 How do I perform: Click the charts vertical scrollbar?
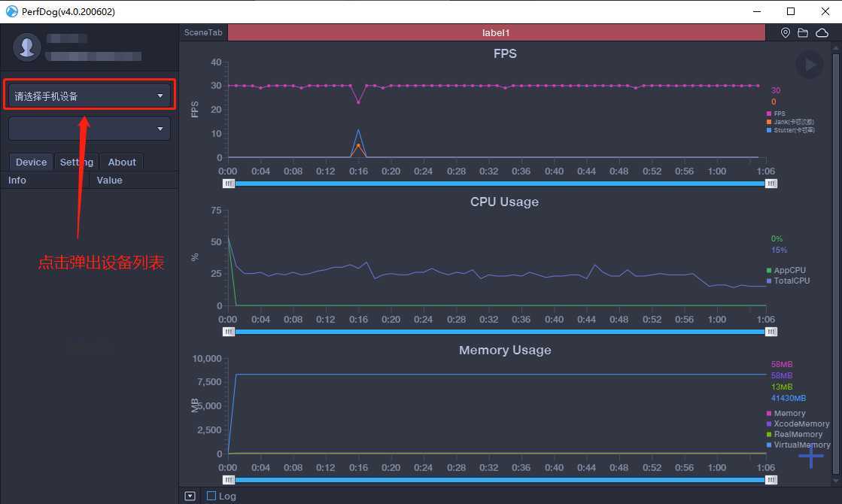[x=835, y=263]
